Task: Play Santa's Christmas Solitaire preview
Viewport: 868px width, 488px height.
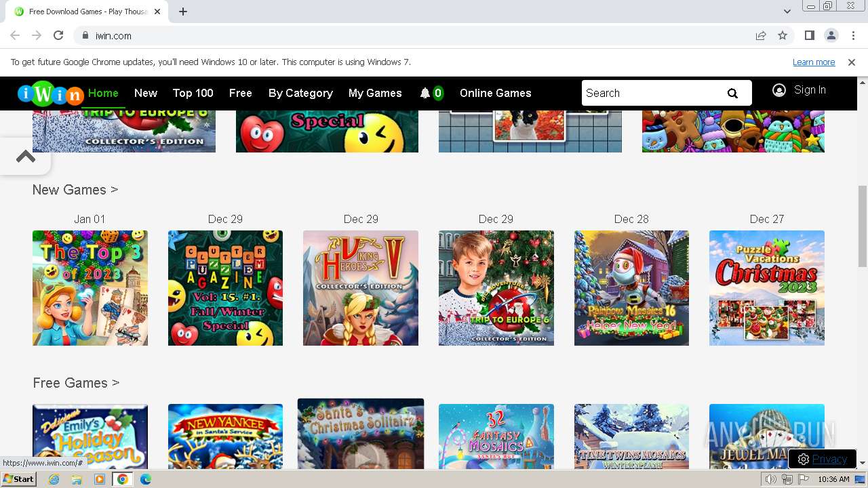Action: (x=361, y=434)
